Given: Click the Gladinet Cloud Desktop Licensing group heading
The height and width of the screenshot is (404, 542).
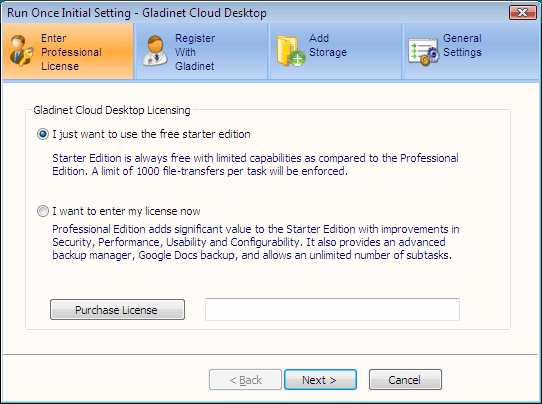Looking at the screenshot, I should [112, 110].
